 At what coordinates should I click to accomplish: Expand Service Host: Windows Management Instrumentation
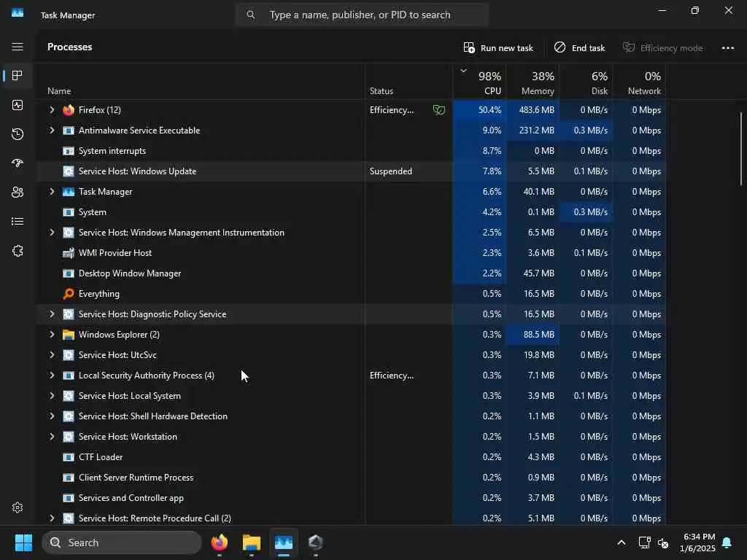pyautogui.click(x=52, y=233)
